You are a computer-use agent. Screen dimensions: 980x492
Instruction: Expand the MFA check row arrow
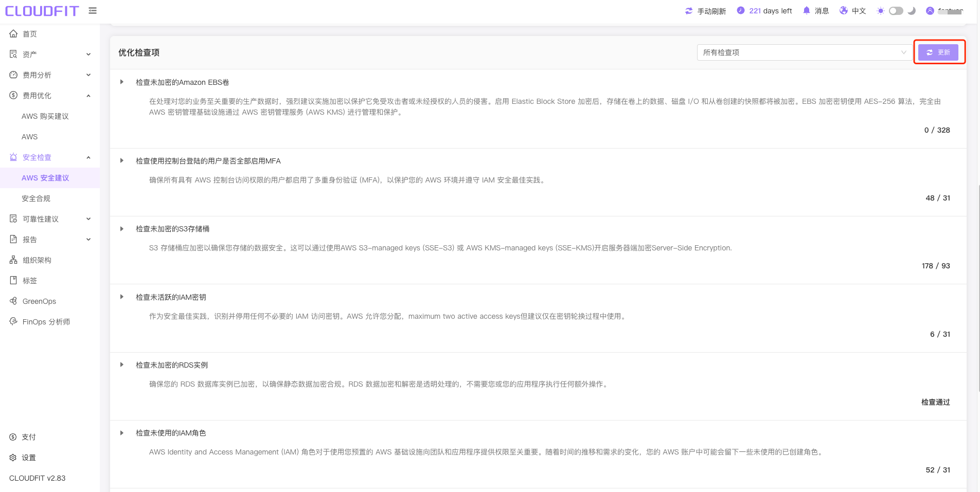click(x=122, y=160)
